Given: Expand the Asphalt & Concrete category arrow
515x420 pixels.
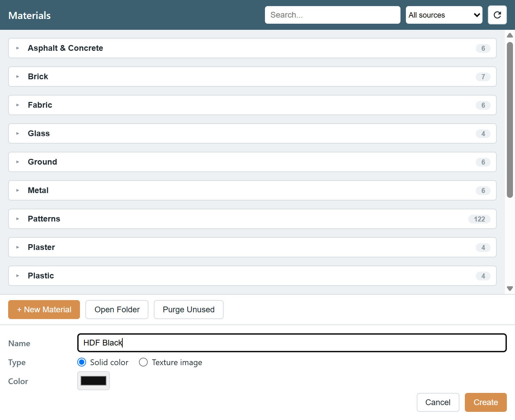Looking at the screenshot, I should (18, 48).
